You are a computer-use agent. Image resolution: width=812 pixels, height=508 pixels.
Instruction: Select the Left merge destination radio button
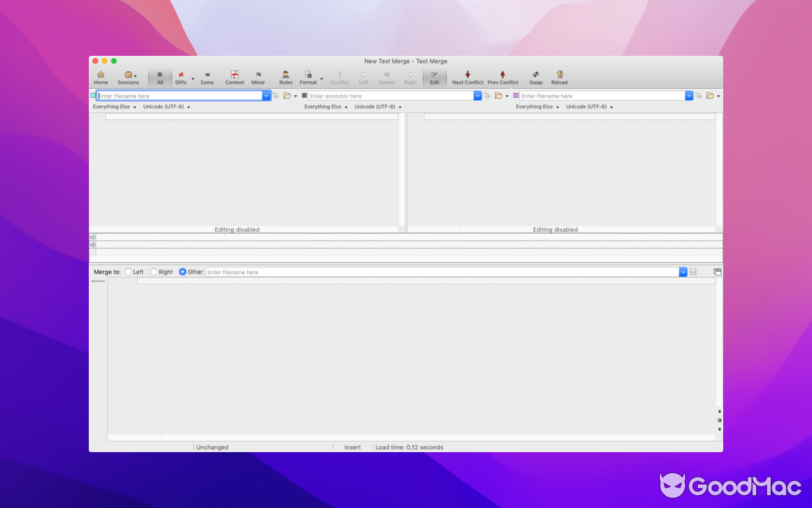128,271
